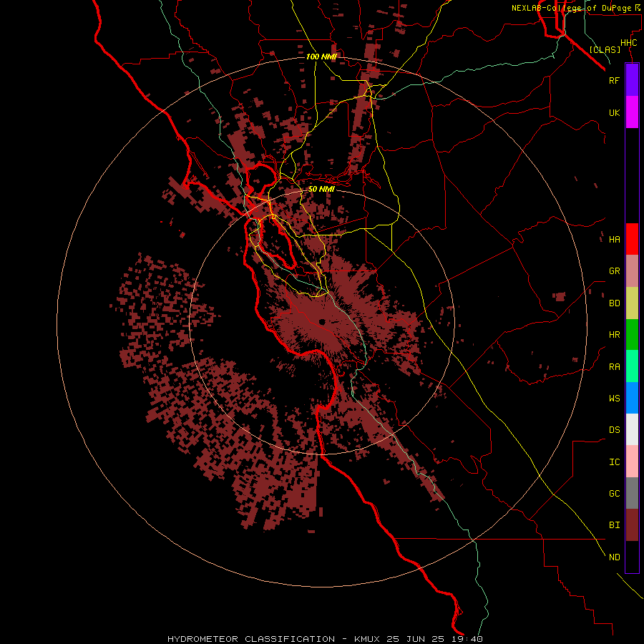Select the pink GR legend swatch
This screenshot has width=644, height=644.
[632, 271]
